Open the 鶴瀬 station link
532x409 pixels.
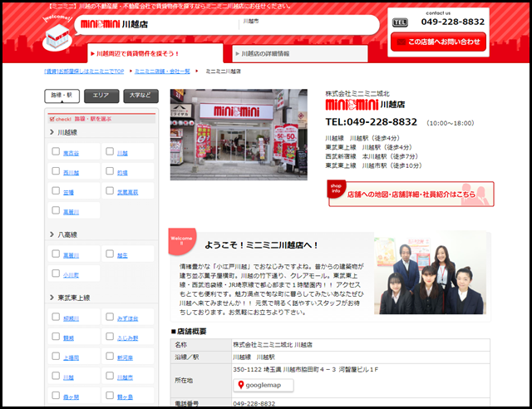point(68,338)
